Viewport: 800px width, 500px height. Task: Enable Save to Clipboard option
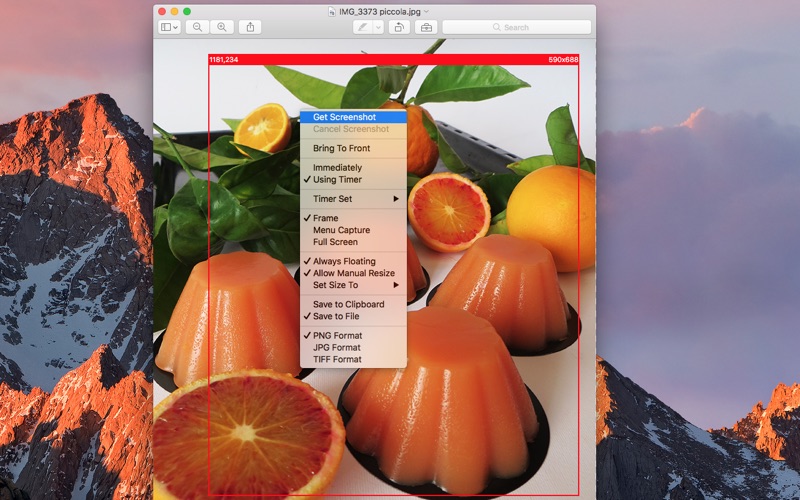(x=353, y=304)
